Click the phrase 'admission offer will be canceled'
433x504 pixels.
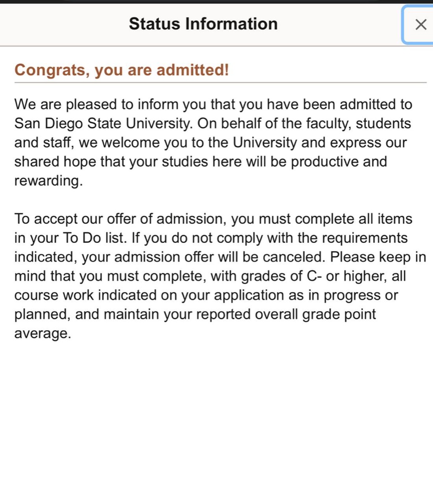(221, 257)
